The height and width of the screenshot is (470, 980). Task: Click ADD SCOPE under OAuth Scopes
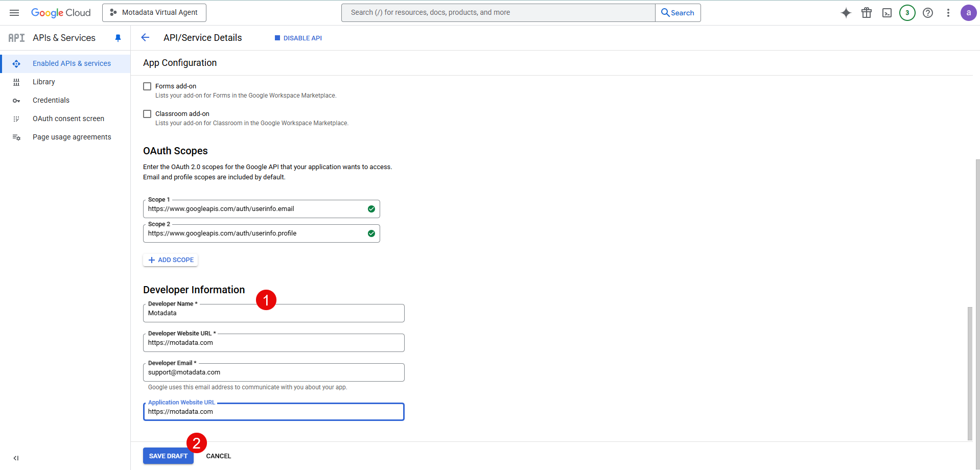[x=170, y=260]
